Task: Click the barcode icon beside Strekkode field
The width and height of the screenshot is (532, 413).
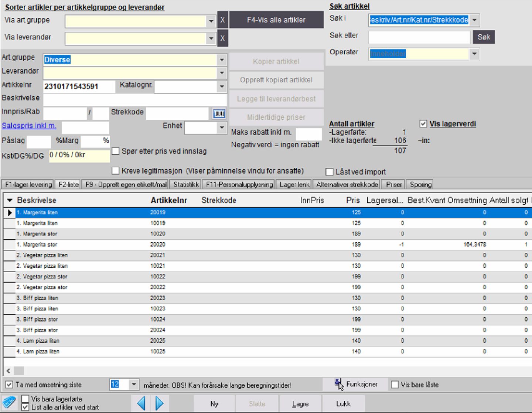Action: coord(219,113)
